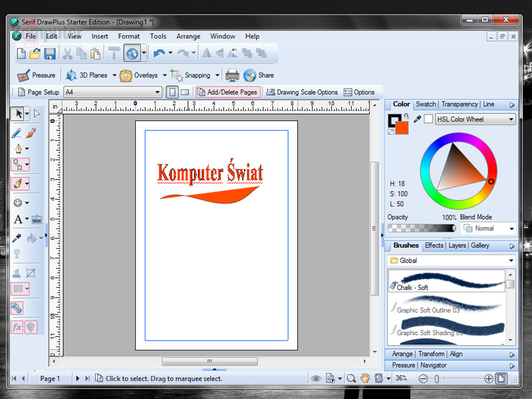Toggle the Snapping option
Viewport: 532px width, 399px height.
tap(191, 75)
